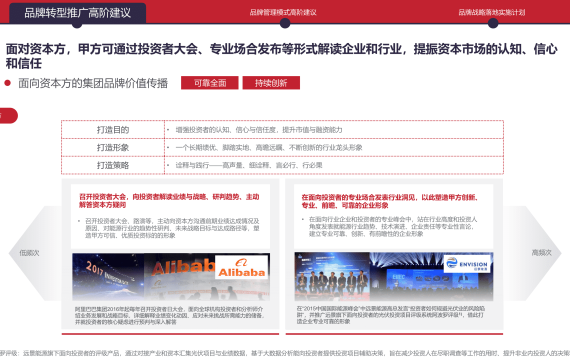Click the Envision logo image
Screen dimensions: 570x360
467,264
